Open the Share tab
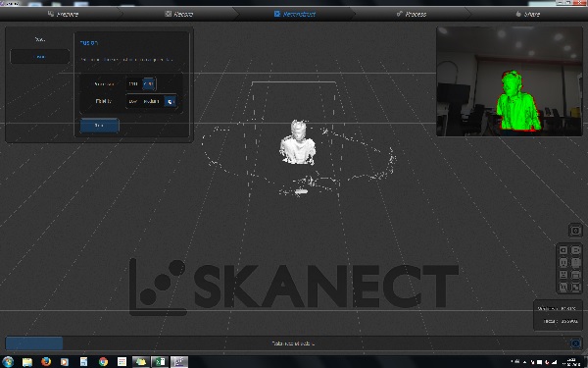This screenshot has width=588, height=368. click(527, 14)
